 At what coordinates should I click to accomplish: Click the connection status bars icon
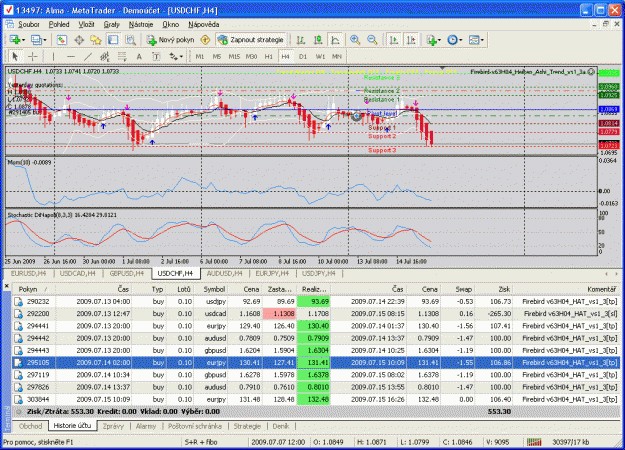[x=534, y=442]
